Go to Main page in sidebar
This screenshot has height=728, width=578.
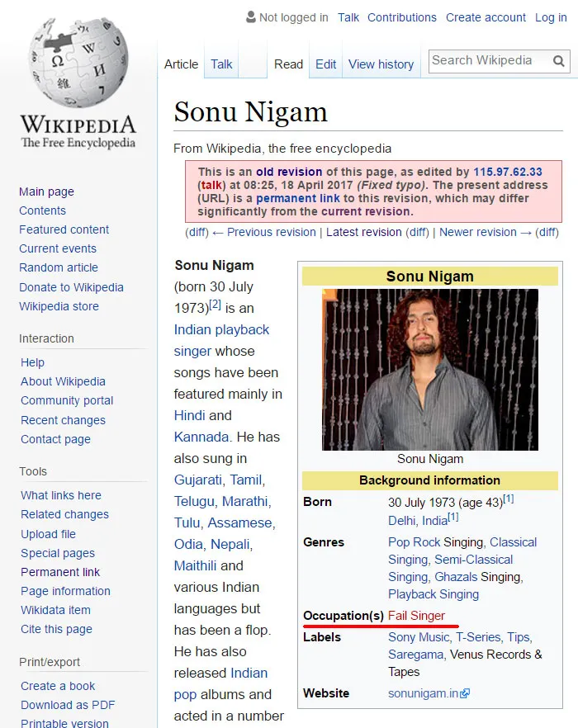tap(46, 191)
